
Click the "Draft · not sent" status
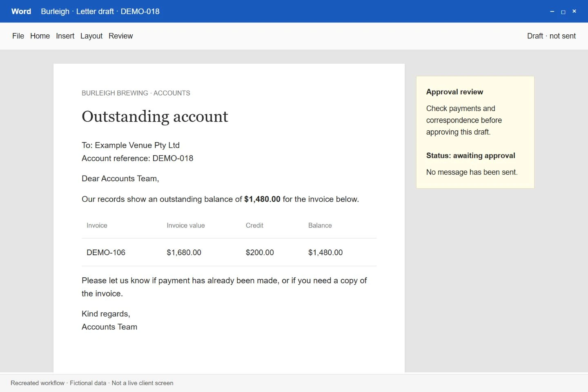pos(551,36)
